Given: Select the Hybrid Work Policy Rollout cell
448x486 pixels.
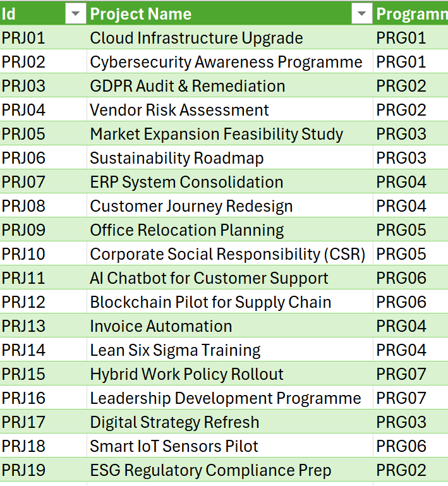Looking at the screenshot, I should [x=187, y=374].
